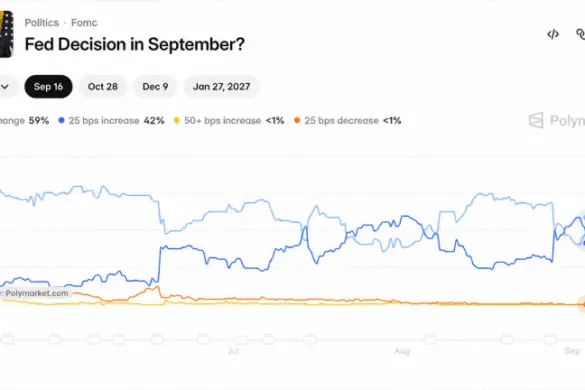Toggle the 50+ bps increase legend label
The image size is (585, 390).
coord(222,121)
